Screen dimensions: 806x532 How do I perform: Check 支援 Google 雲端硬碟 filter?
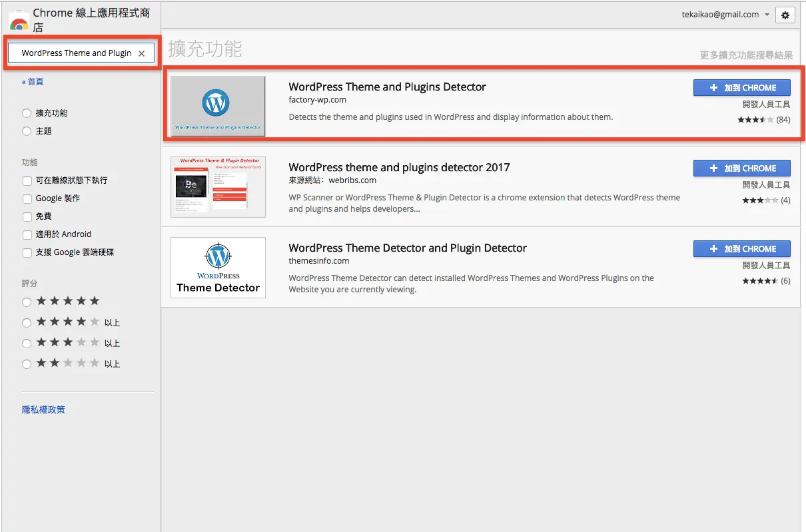[27, 252]
